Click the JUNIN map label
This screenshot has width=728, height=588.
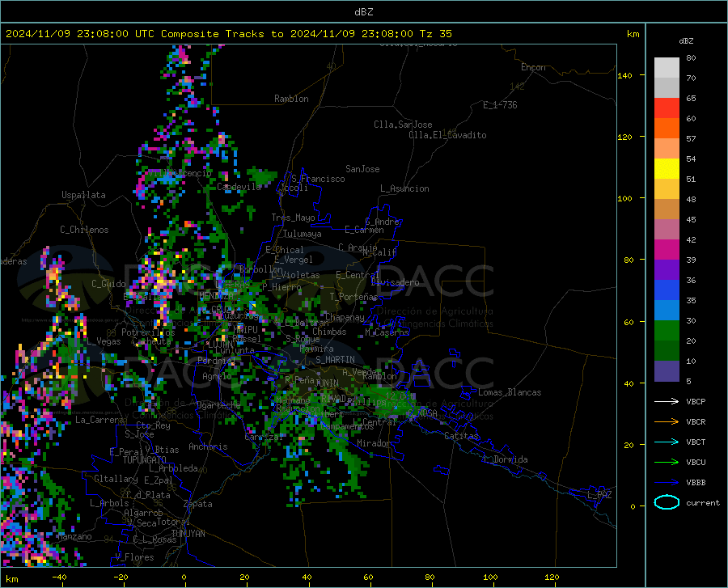(327, 383)
